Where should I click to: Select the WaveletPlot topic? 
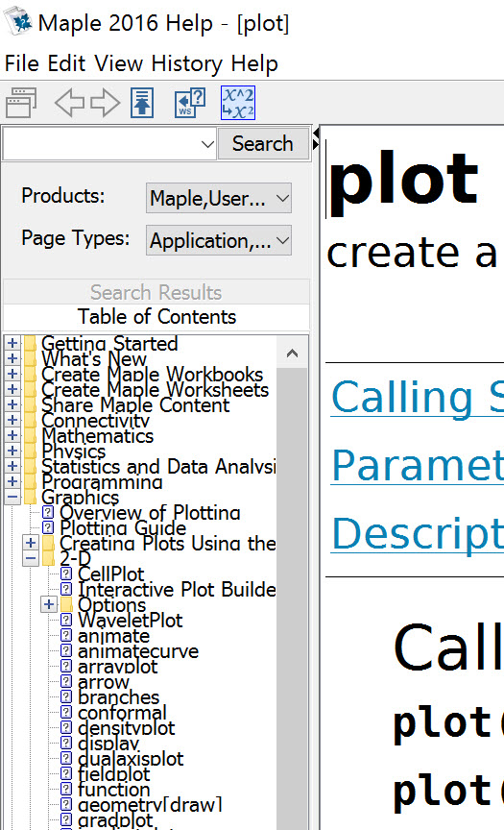click(131, 620)
